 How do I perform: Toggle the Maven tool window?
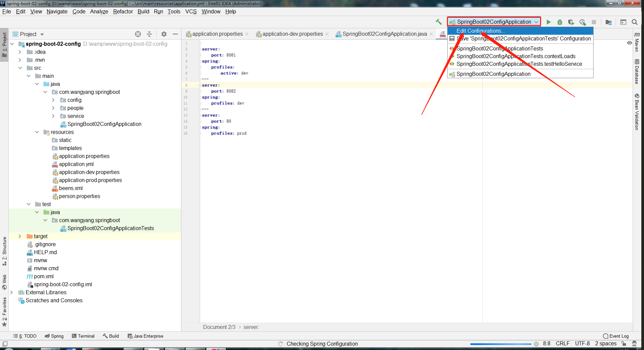637,42
